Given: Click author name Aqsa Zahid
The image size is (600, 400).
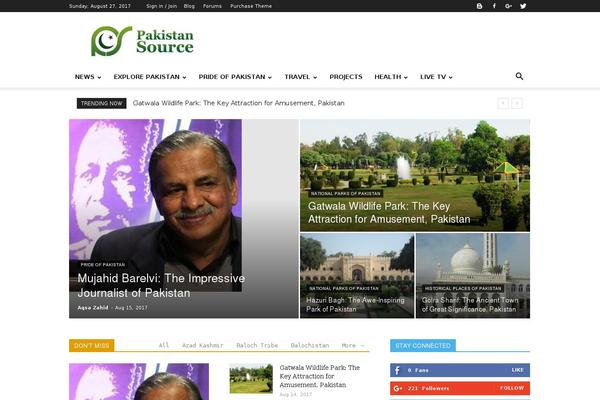Looking at the screenshot, I should [93, 308].
